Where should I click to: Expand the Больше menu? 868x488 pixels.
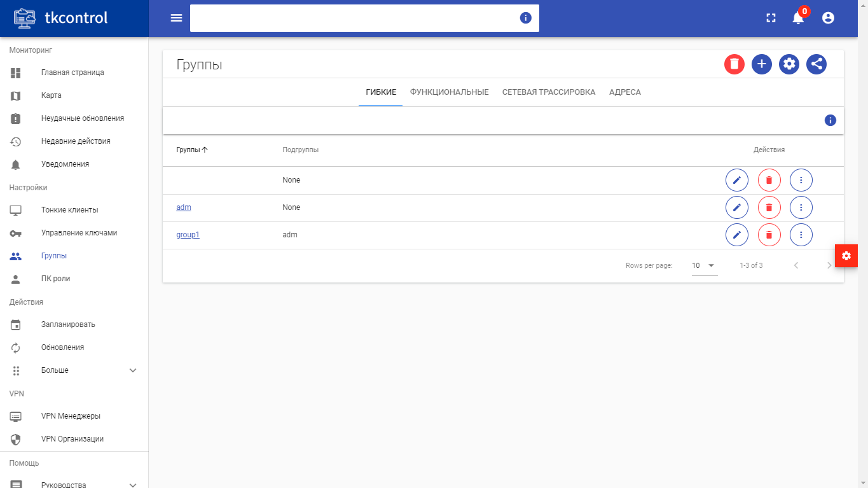point(74,370)
